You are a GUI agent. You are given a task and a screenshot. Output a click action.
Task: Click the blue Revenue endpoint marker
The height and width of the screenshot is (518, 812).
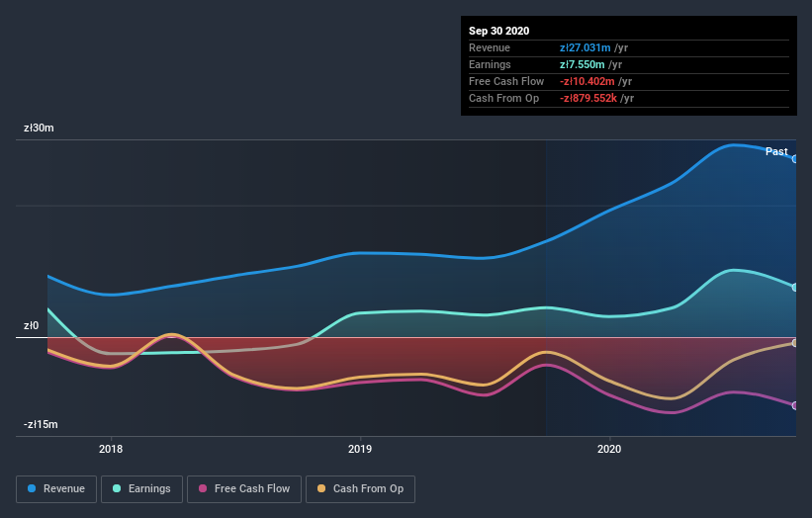(x=795, y=159)
